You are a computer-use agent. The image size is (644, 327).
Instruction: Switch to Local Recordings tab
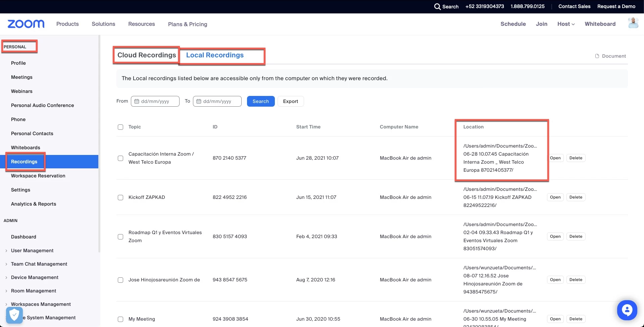(x=215, y=55)
